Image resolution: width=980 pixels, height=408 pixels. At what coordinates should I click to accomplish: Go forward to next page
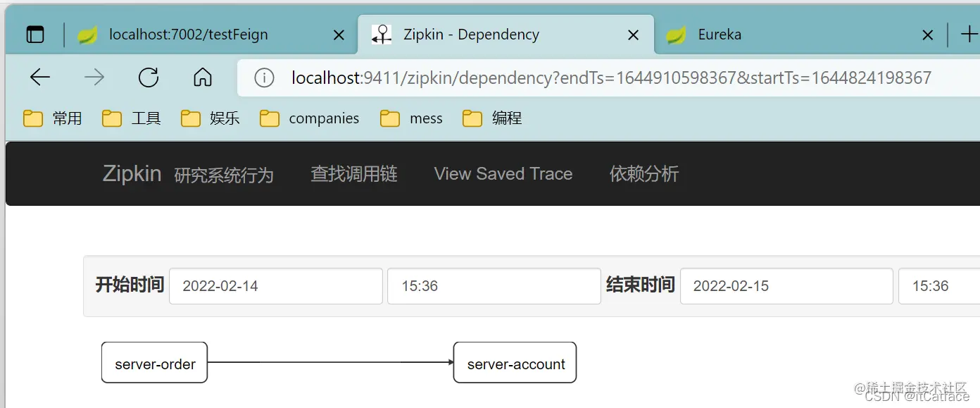tap(94, 78)
